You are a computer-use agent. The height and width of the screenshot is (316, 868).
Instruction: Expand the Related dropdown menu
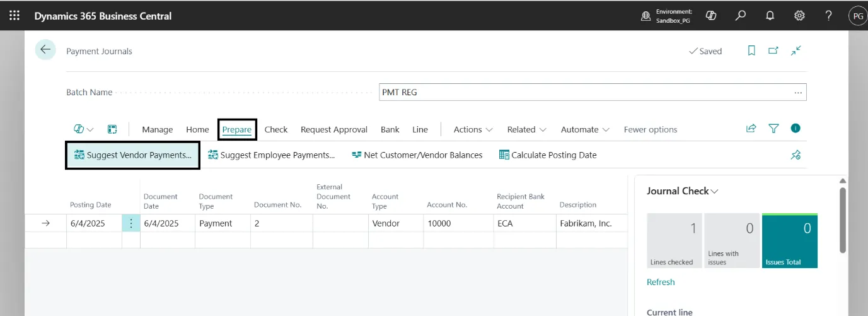coord(526,129)
